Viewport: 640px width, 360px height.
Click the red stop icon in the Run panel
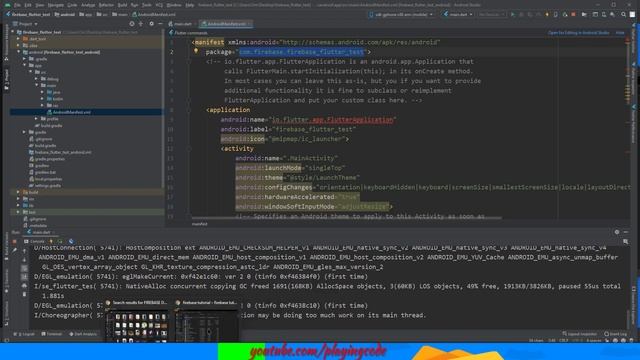click(15, 241)
